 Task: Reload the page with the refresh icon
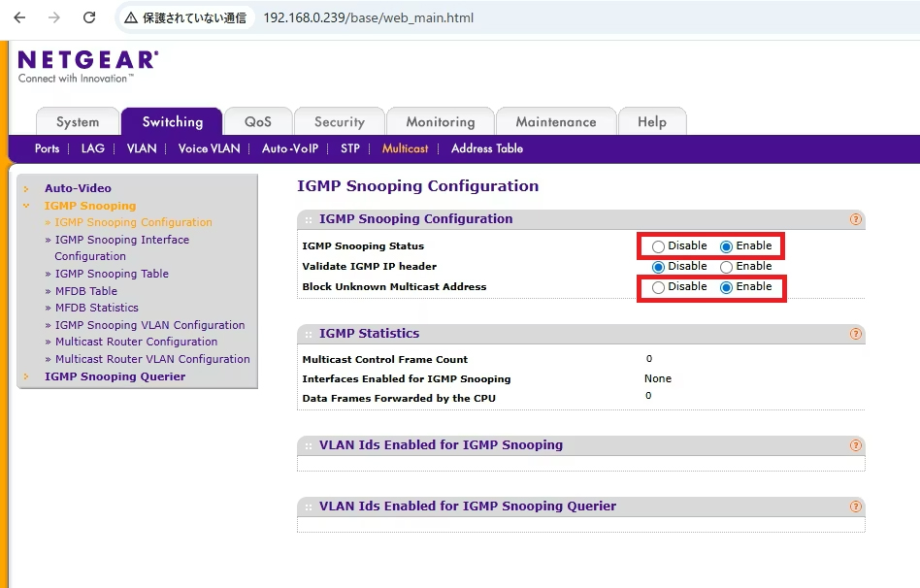click(88, 16)
